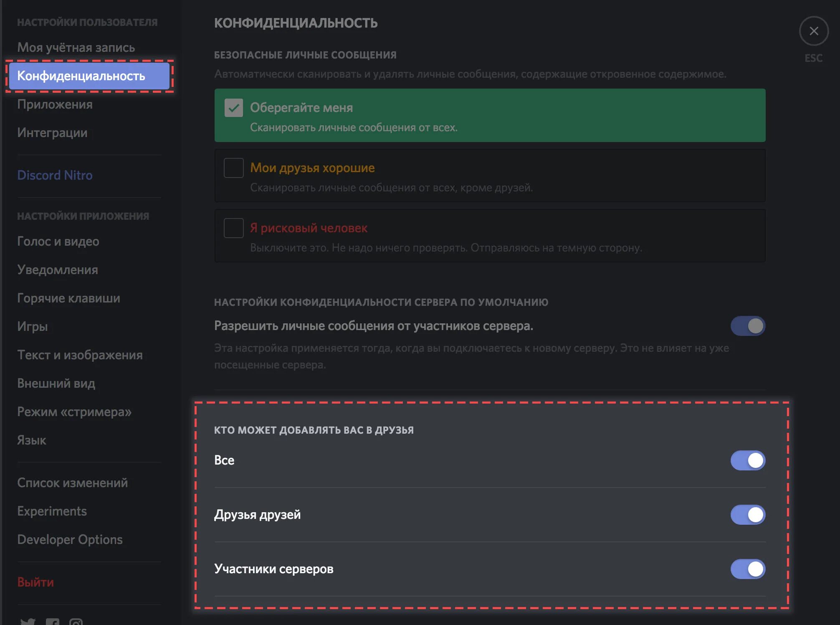Click the X close settings icon
The height and width of the screenshot is (625, 840).
click(x=813, y=31)
